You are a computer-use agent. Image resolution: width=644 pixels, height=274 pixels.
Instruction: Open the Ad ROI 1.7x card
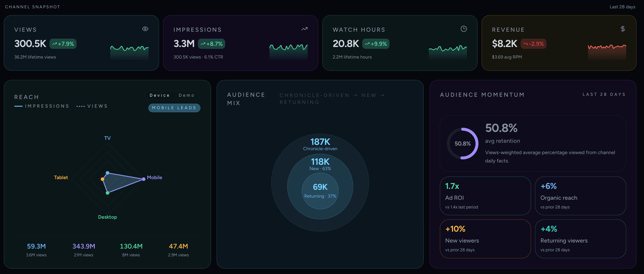485,196
